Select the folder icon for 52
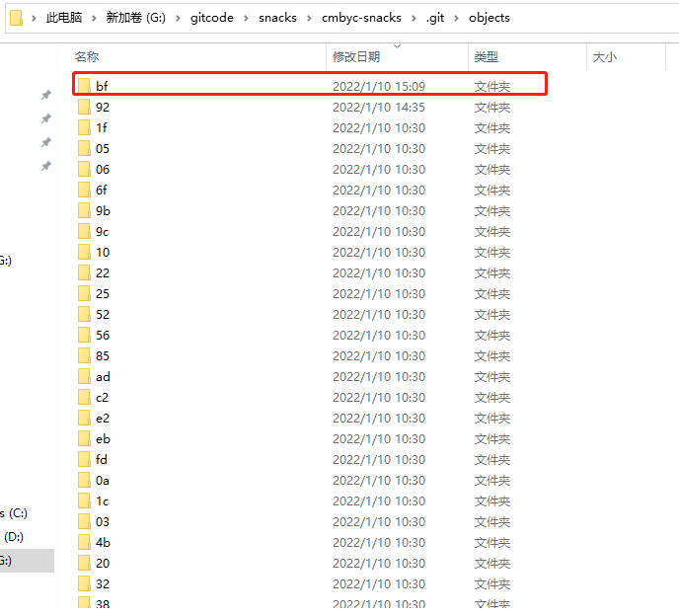 (x=84, y=314)
